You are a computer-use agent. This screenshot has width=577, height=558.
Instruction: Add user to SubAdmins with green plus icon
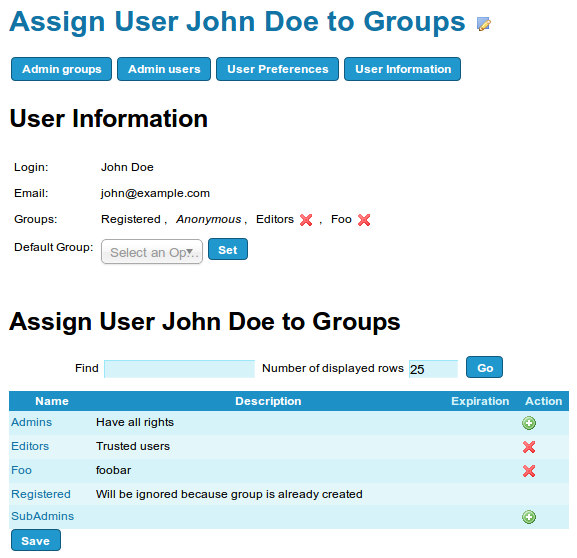pyautogui.click(x=529, y=517)
